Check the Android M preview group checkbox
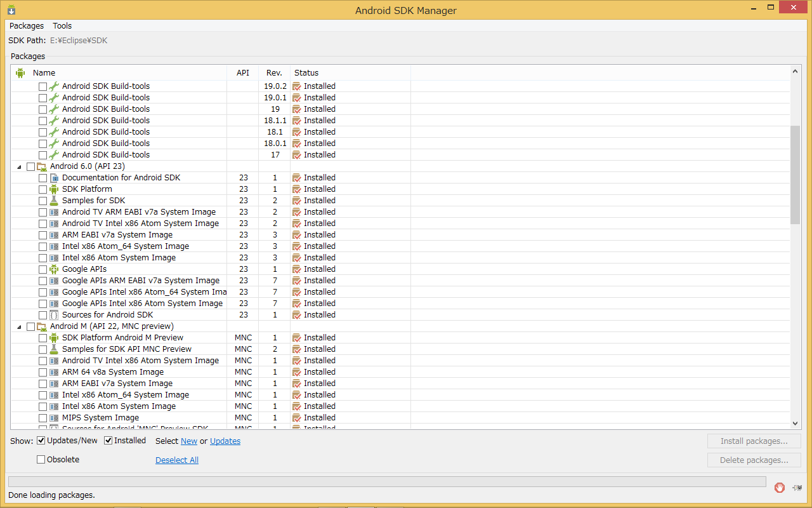The height and width of the screenshot is (508, 812). point(30,326)
